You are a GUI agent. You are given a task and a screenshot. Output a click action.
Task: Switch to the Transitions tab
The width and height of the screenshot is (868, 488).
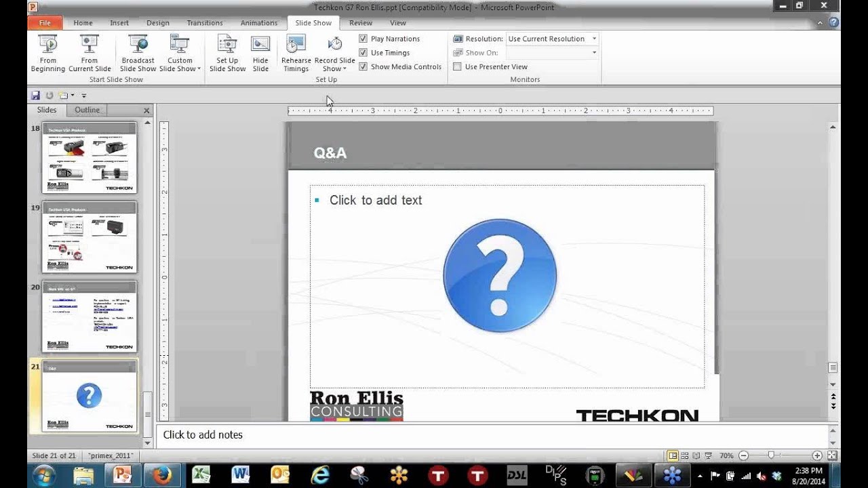(x=205, y=22)
